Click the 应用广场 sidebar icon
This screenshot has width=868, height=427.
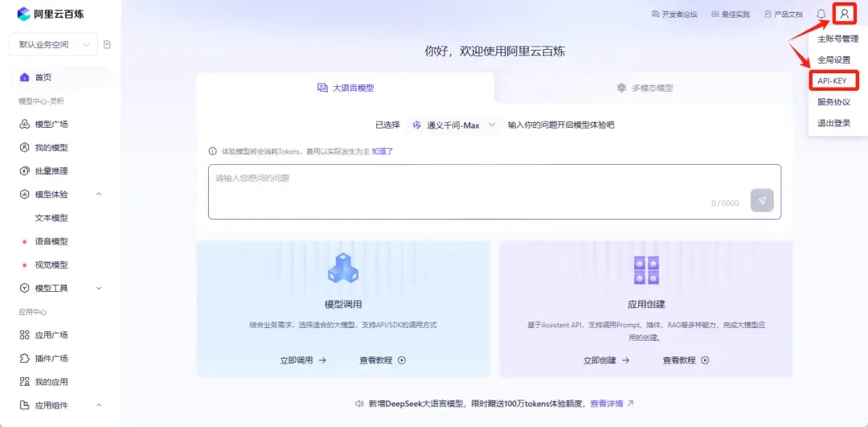24,335
